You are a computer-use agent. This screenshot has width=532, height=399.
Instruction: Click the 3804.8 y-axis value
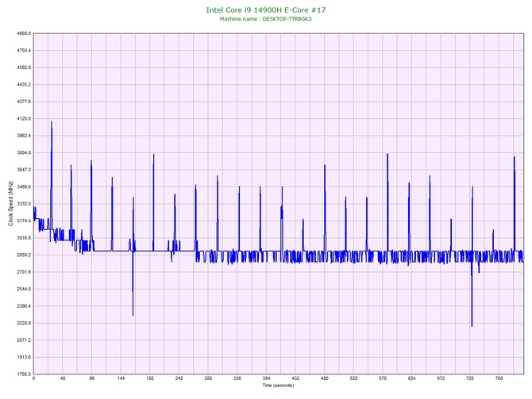(24, 153)
